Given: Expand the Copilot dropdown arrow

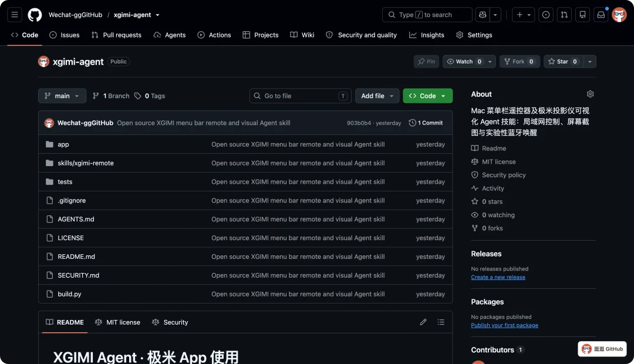Looking at the screenshot, I should point(495,15).
